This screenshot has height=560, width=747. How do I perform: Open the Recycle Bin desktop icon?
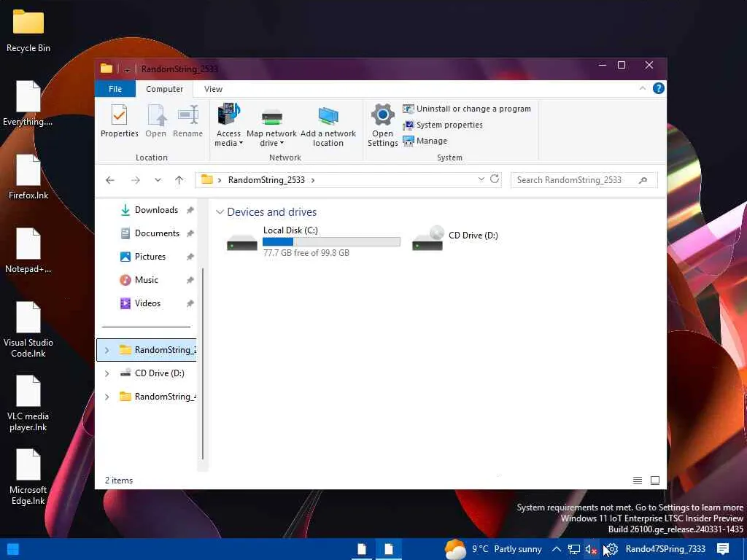(28, 31)
